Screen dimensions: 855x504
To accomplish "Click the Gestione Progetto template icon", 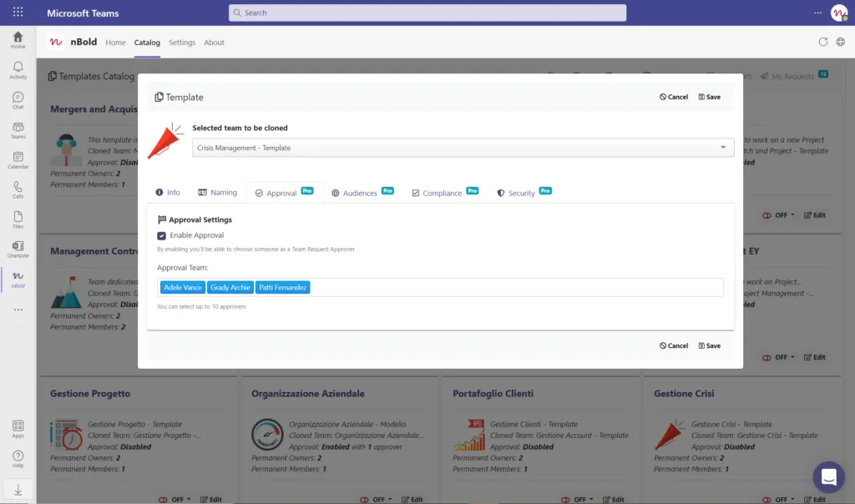I will click(x=66, y=434).
